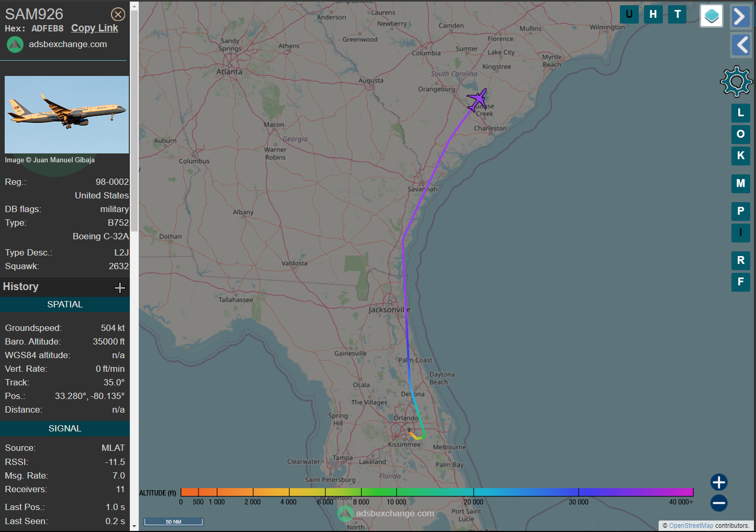Image resolution: width=756 pixels, height=532 pixels.
Task: Click the track value 35.0°
Action: coord(114,382)
